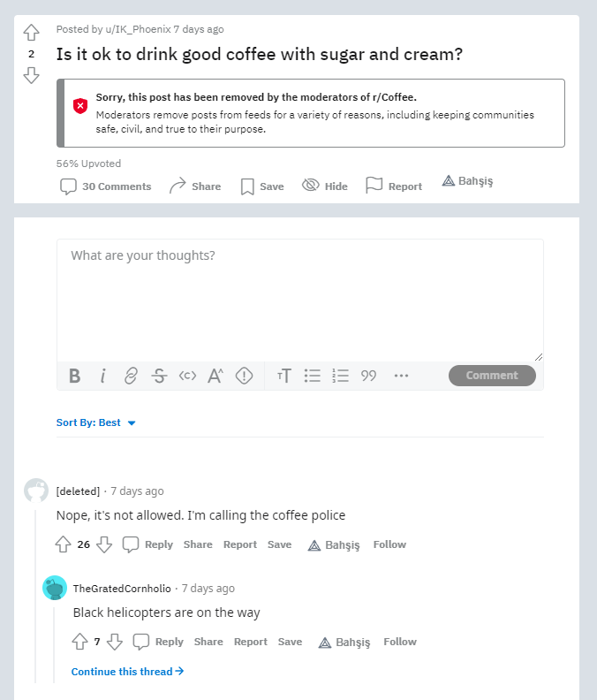Insert a numbered list
Screen dimensions: 597x700
click(x=340, y=376)
